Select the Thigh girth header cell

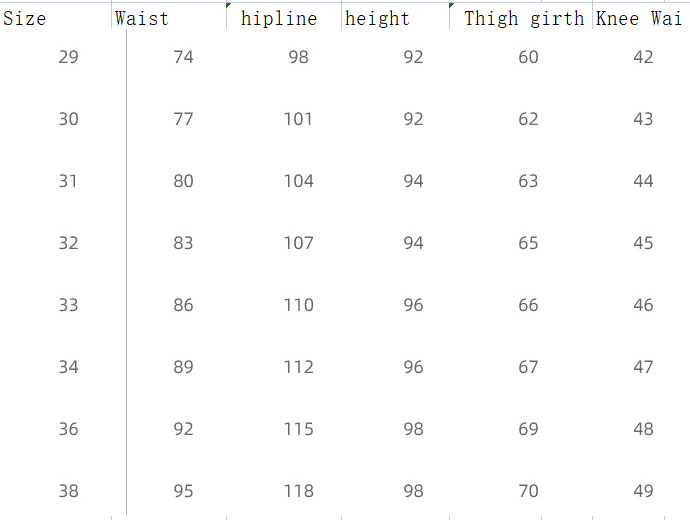(x=523, y=18)
